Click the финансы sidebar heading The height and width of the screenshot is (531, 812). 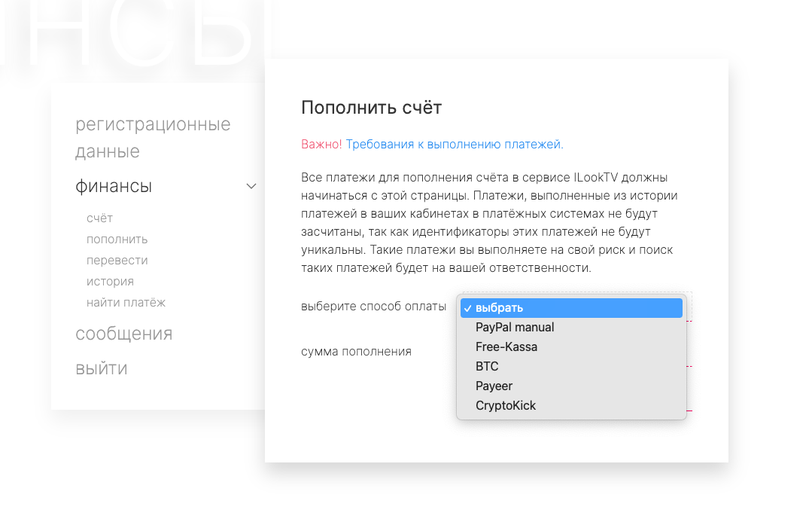(114, 186)
